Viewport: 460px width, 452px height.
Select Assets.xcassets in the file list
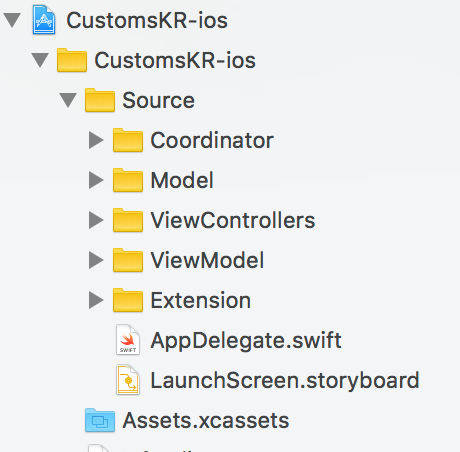pyautogui.click(x=206, y=420)
